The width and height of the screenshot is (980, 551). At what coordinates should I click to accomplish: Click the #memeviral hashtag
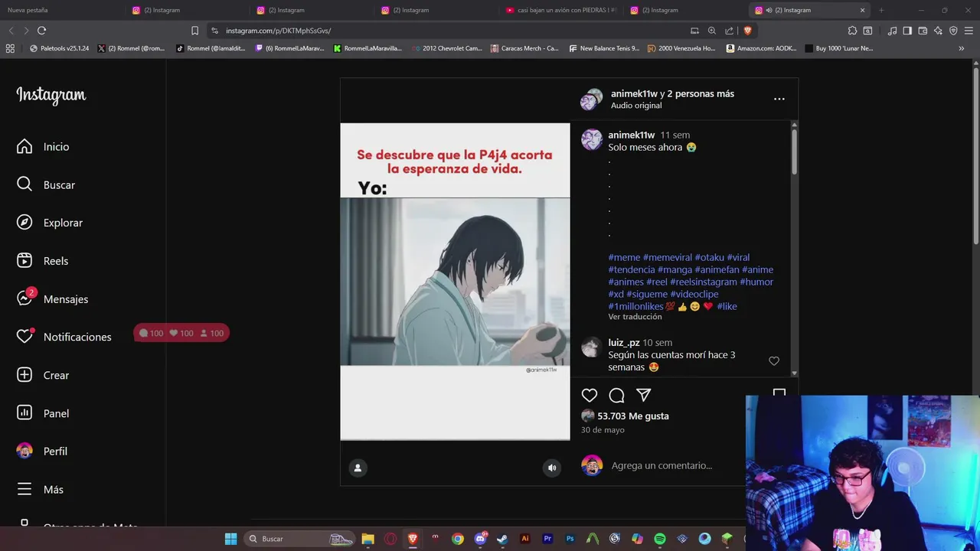click(x=667, y=257)
